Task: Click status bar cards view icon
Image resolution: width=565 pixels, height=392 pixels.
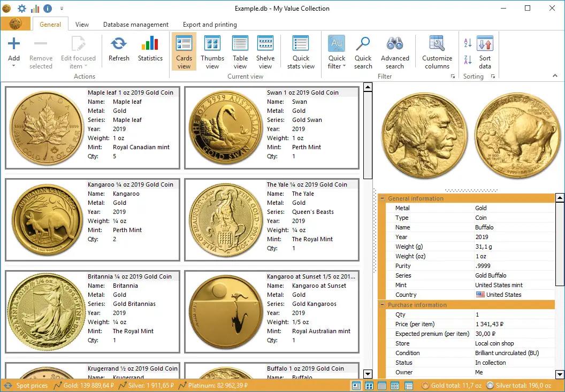Action: point(356,386)
